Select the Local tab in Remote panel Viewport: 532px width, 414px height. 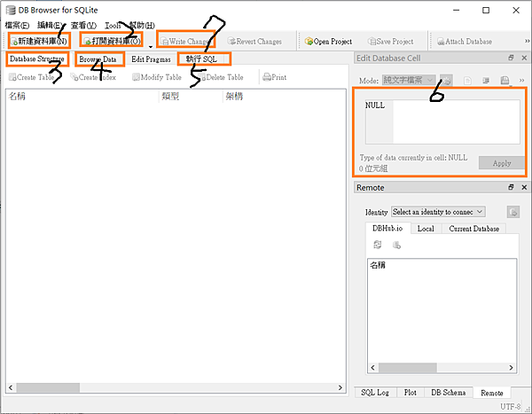[x=426, y=229]
